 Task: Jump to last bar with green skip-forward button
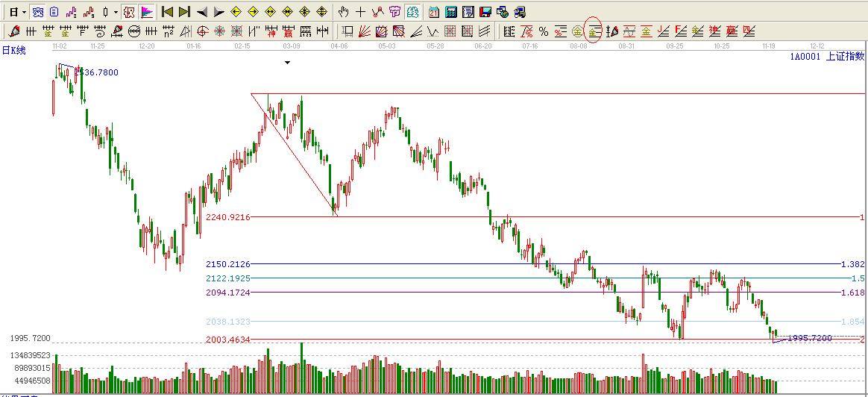click(184, 12)
